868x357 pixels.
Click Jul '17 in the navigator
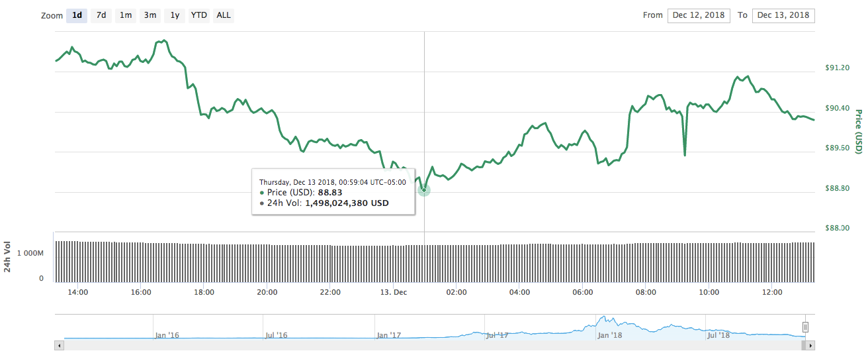[497, 335]
